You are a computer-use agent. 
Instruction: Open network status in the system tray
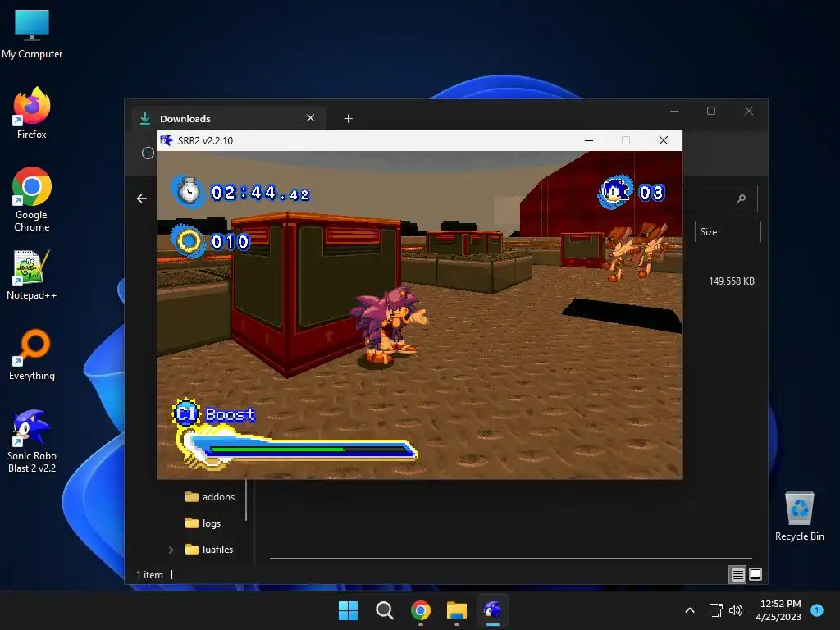point(715,610)
